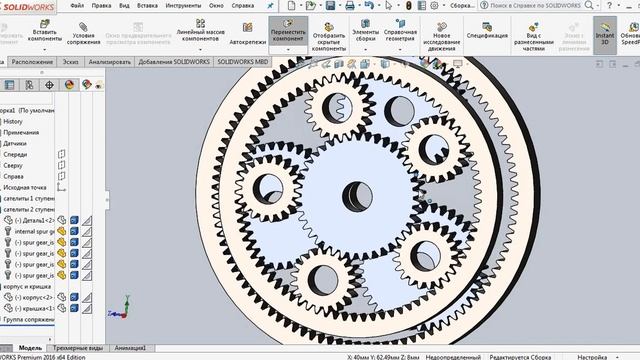This screenshot has height=360, width=640.
Task: Open the Инструменты menu
Action: 183,6
